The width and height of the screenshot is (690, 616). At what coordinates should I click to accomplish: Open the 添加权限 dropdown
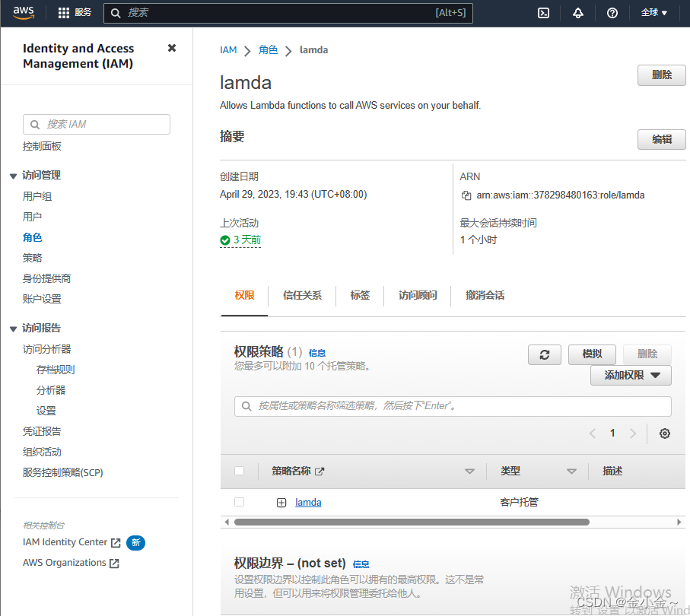click(x=631, y=376)
